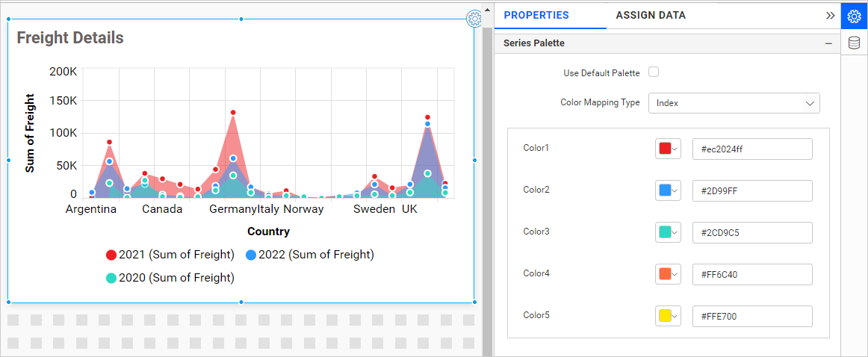Click the Color1 hex value field
Screen dimensions: 868x357
[x=751, y=149]
